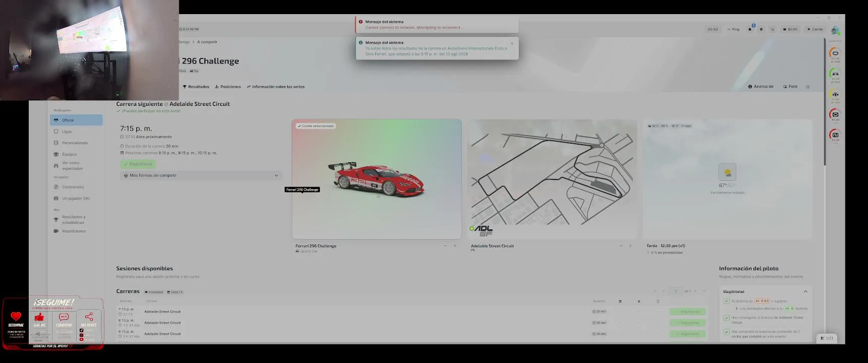The width and height of the screenshot is (868, 363).
Task: Select Equipos in the sidebar
Action: click(76, 154)
